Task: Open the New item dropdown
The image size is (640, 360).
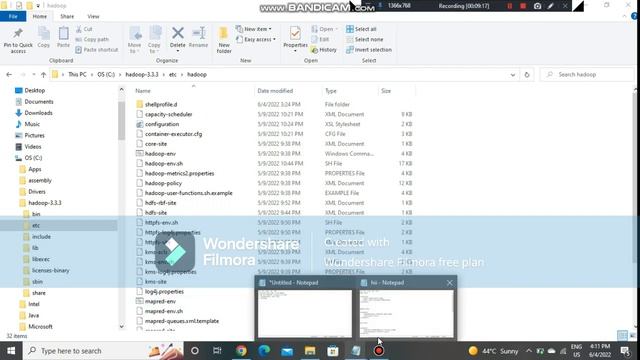Action: pyautogui.click(x=254, y=29)
